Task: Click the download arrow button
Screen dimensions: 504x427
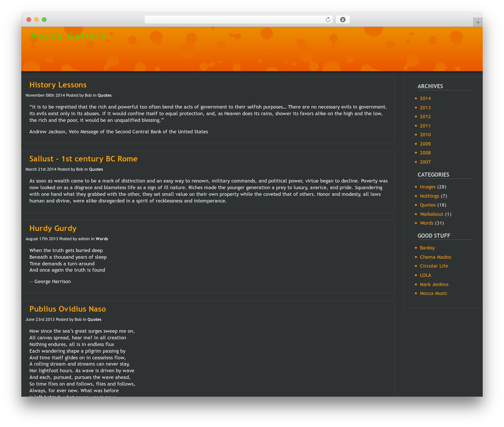Action: click(343, 20)
